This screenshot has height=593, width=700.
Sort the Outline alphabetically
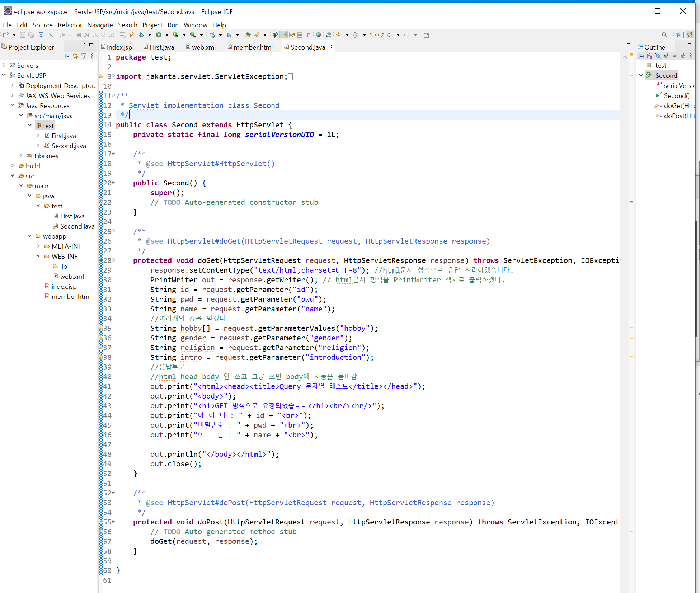649,56
